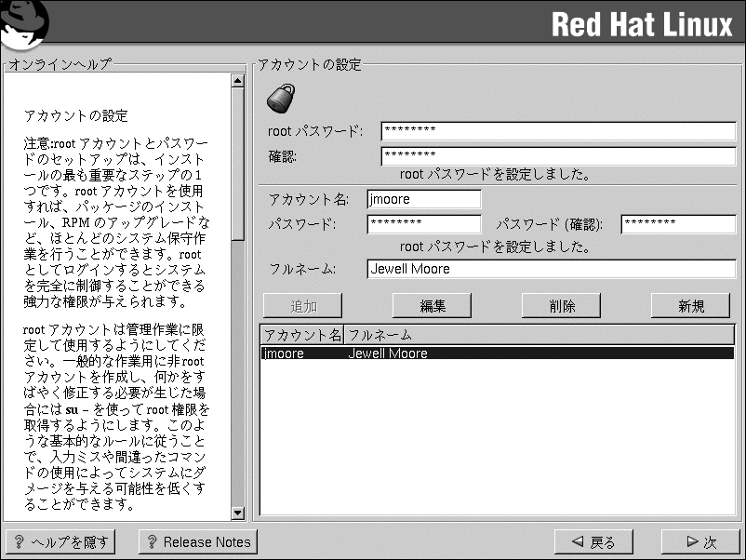Click the アカウント名 field containing jmoore
Image resolution: width=746 pixels, height=560 pixels.
coord(423,199)
